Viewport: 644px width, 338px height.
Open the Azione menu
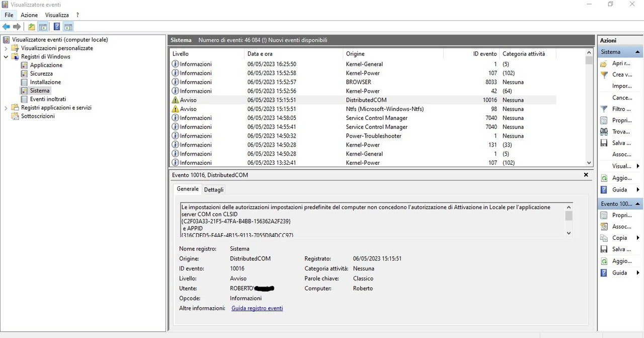(x=29, y=15)
